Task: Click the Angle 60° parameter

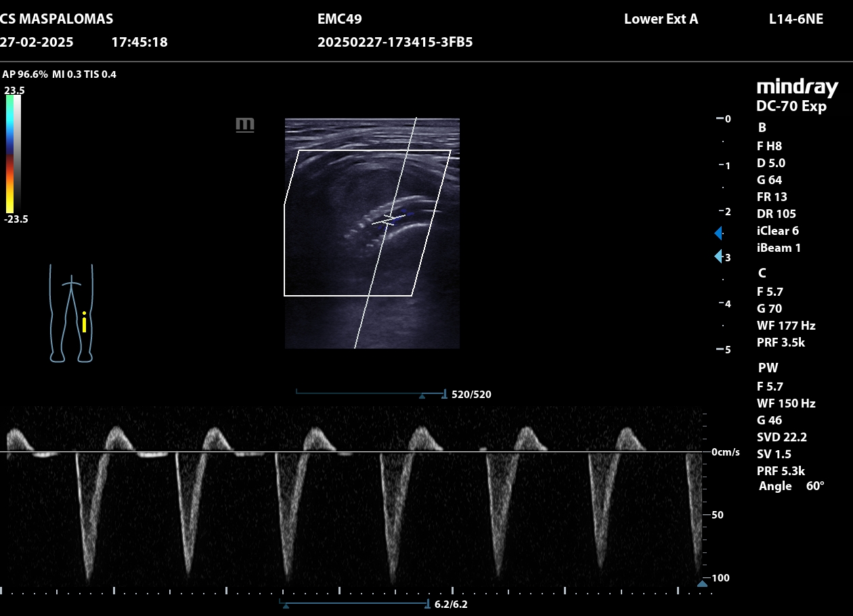Action: point(791,486)
